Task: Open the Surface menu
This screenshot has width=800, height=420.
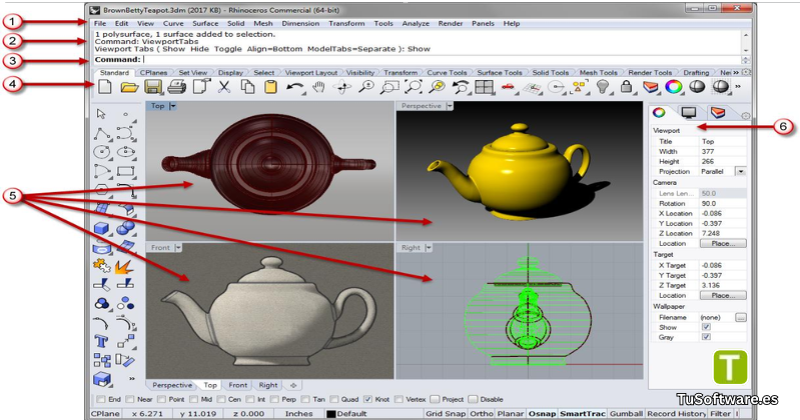Action: [205, 23]
